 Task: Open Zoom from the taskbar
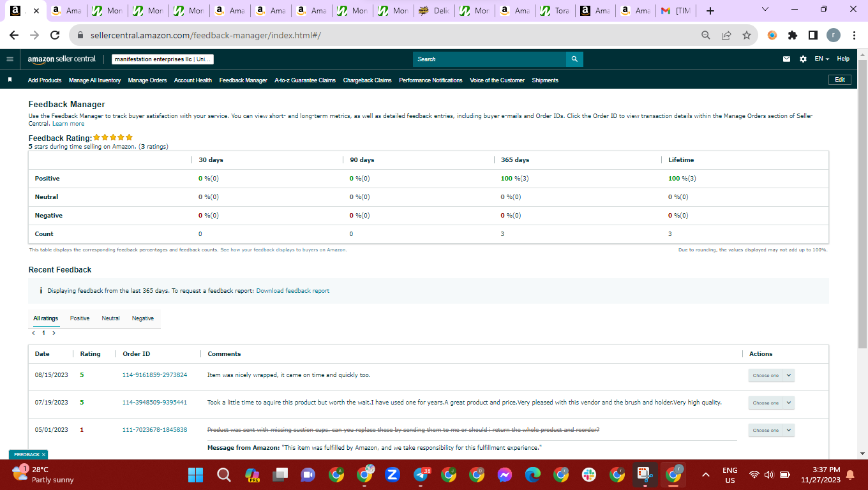(x=393, y=475)
